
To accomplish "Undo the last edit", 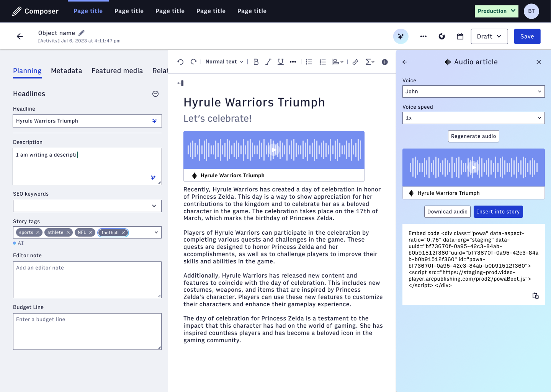I will (181, 62).
